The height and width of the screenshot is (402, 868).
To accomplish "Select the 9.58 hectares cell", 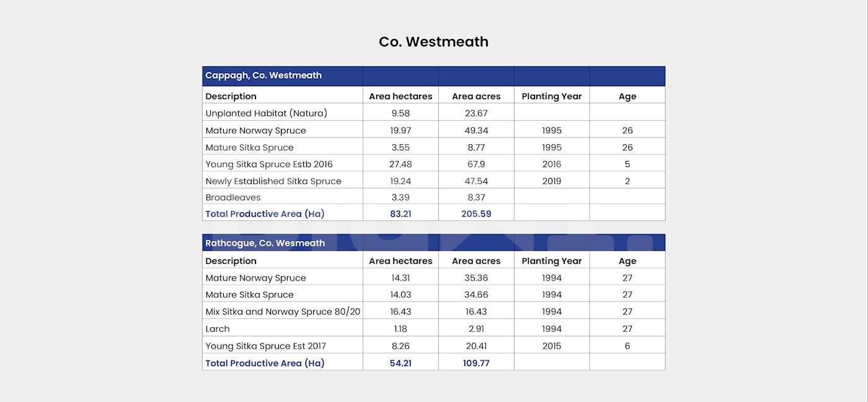I will coord(401,113).
